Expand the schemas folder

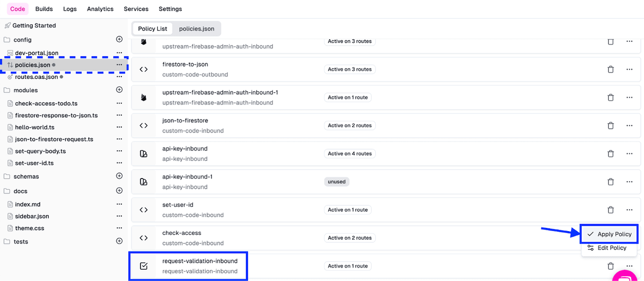click(x=26, y=176)
